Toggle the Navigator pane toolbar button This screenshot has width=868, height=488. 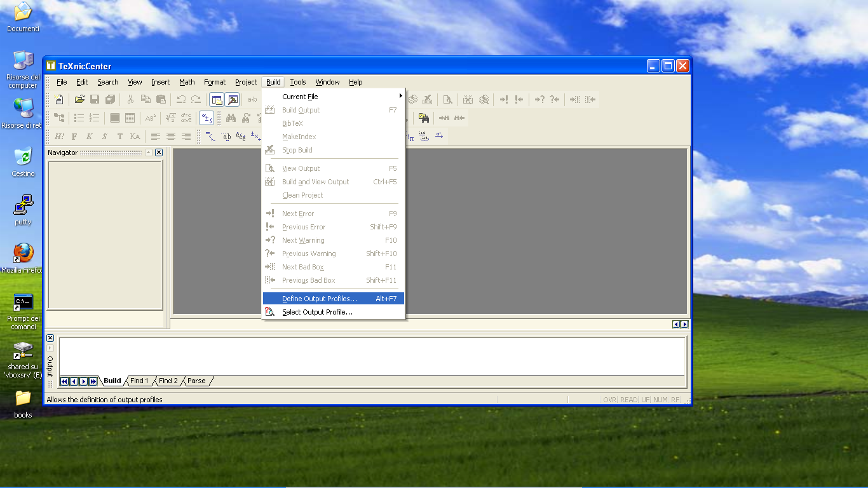coord(217,99)
